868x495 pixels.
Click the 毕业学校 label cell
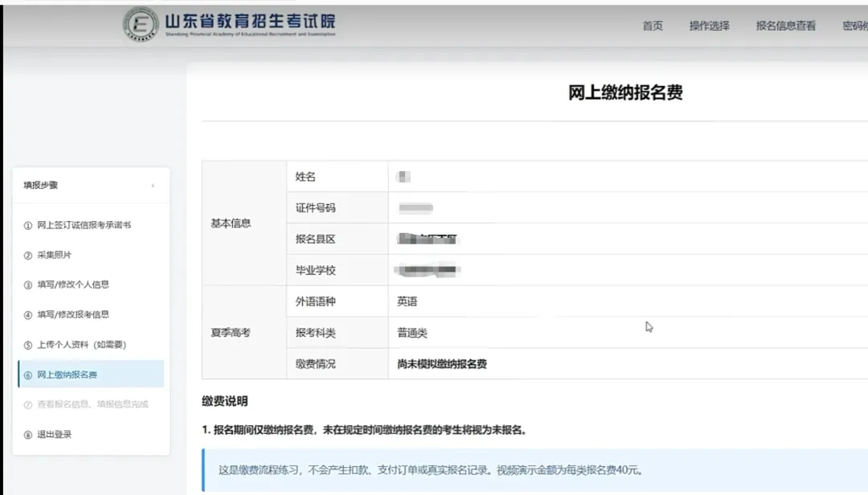point(337,270)
